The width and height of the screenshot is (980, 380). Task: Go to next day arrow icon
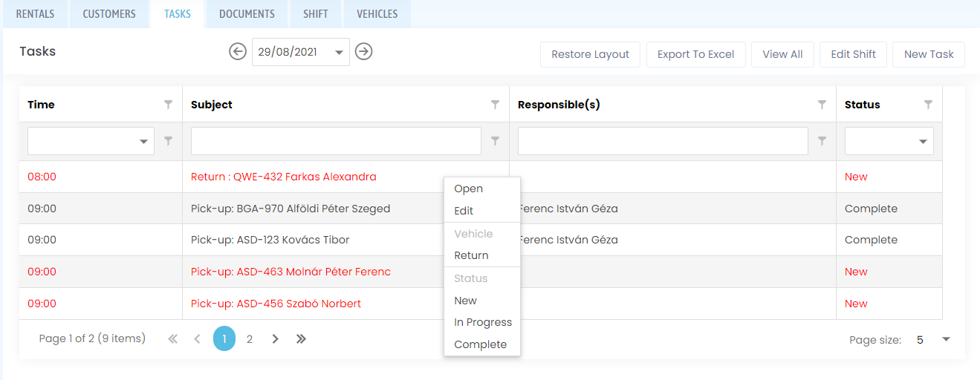(x=363, y=52)
